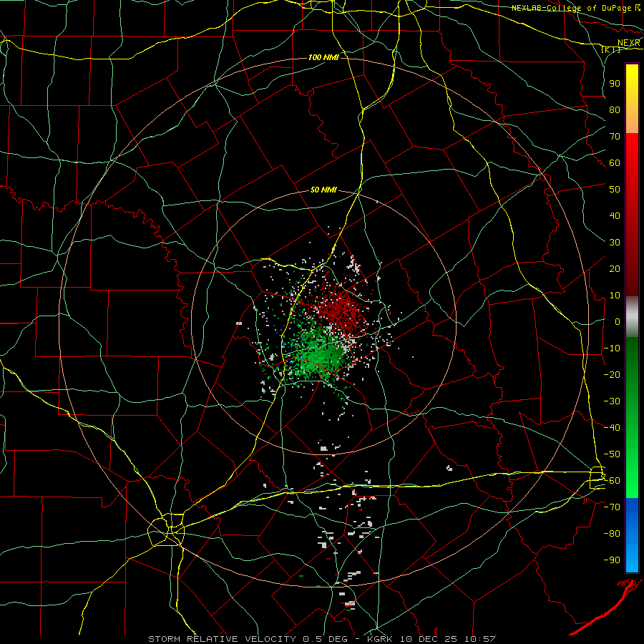Click the NEXR text near the scale
This screenshot has height=644, width=644.
click(629, 43)
